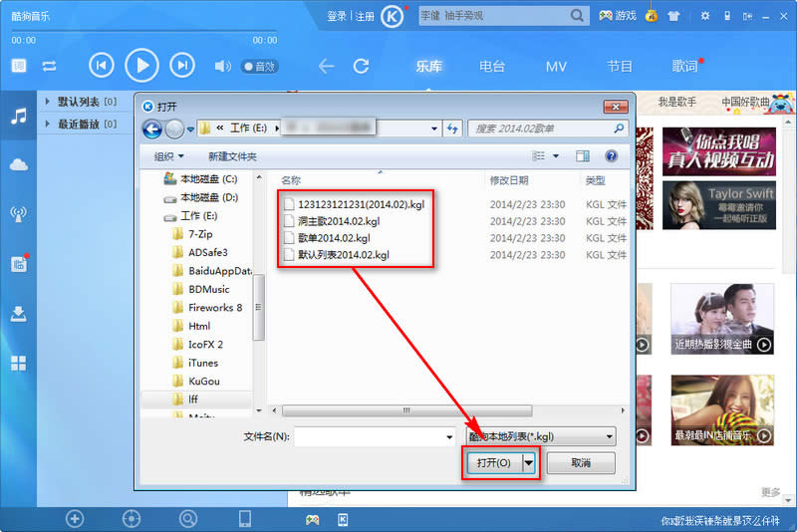Click the 取消 button

581,463
